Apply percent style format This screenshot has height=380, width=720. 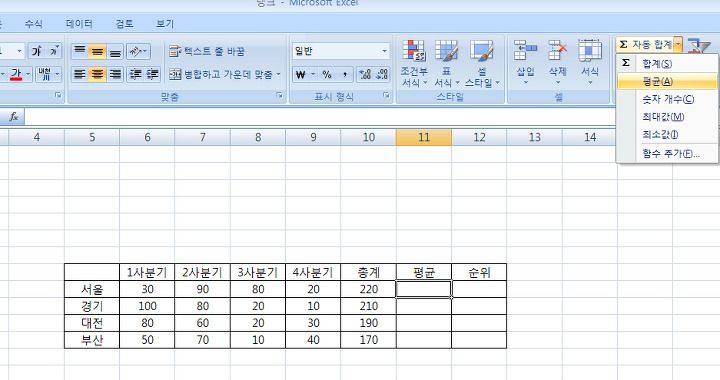pos(327,74)
